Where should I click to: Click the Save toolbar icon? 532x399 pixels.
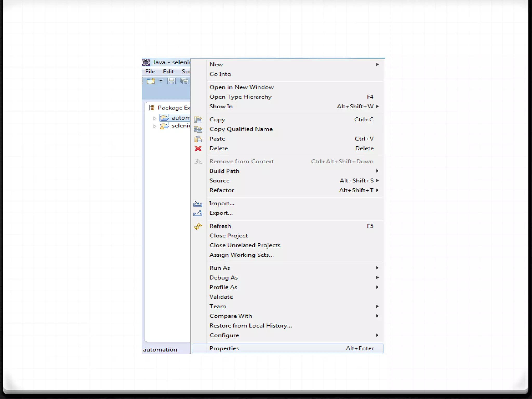point(171,81)
